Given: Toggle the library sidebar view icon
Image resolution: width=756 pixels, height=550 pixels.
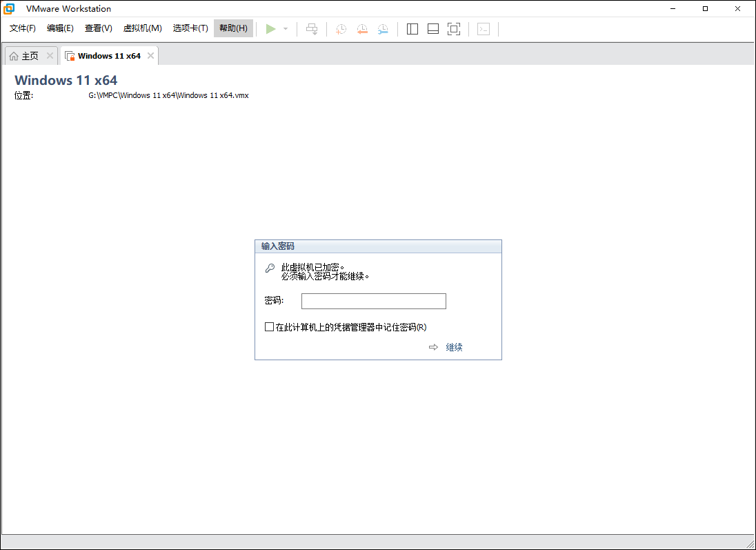Looking at the screenshot, I should [412, 29].
